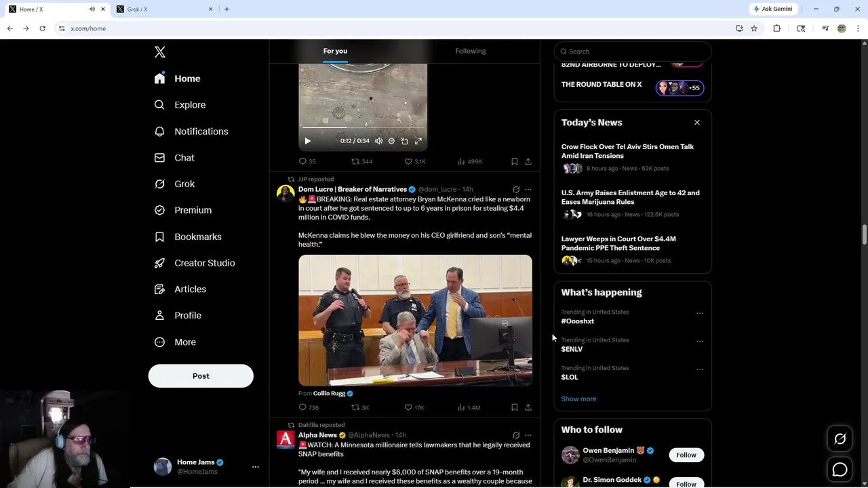The height and width of the screenshot is (488, 868).
Task: Bookmark Dom Lucre post
Action: pyautogui.click(x=515, y=407)
